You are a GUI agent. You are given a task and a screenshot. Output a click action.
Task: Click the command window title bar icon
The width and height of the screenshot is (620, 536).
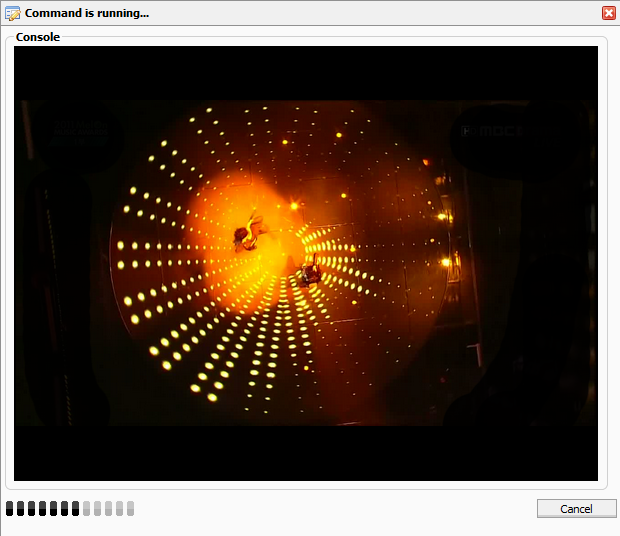(12, 13)
